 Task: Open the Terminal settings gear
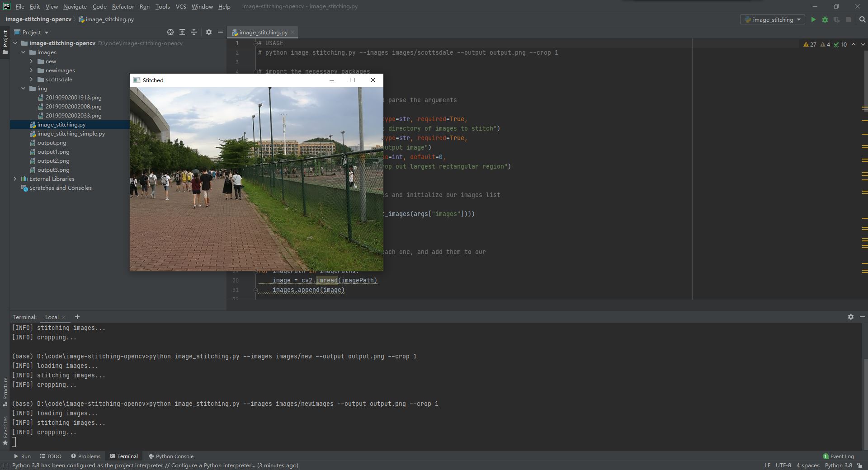pyautogui.click(x=850, y=317)
